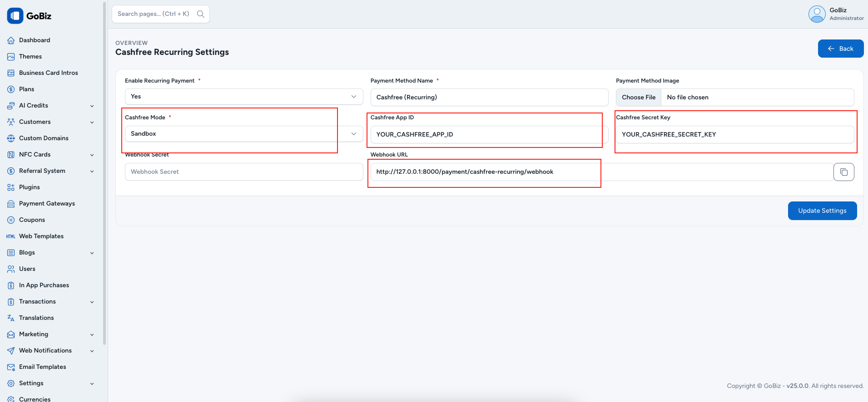This screenshot has height=402, width=868.
Task: Click the Webhook Secret input
Action: [244, 172]
